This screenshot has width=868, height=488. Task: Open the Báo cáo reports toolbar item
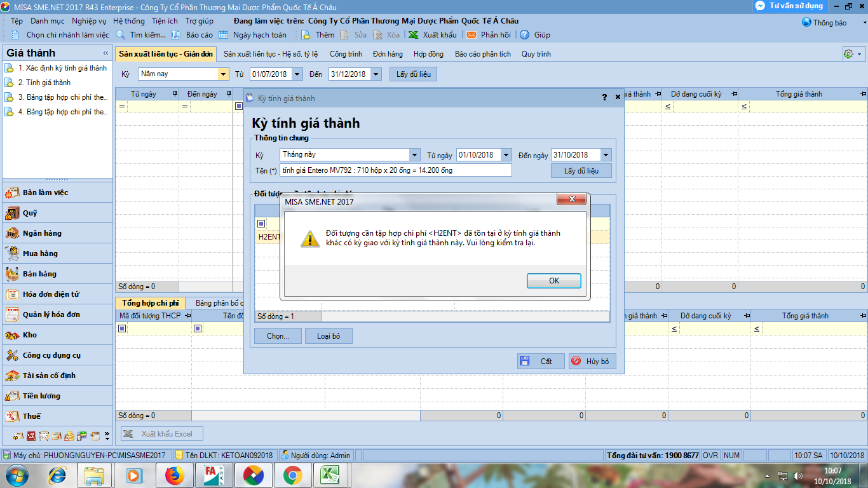point(193,35)
